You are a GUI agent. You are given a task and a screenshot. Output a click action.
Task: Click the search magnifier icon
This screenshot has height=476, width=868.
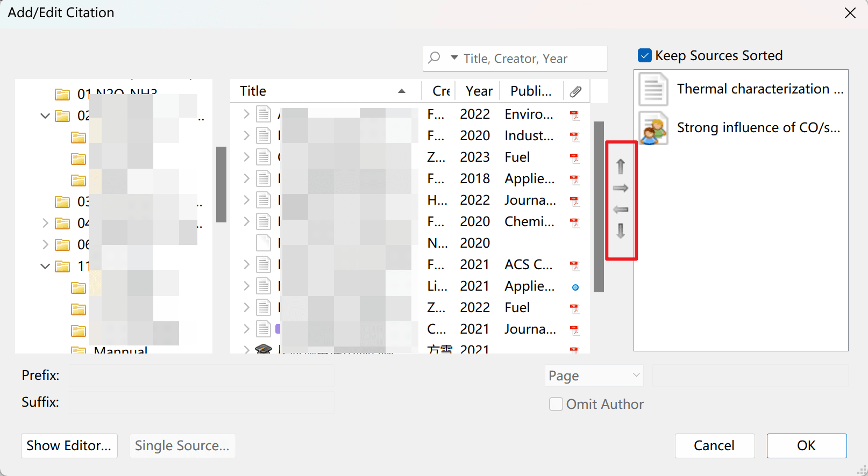coord(435,58)
